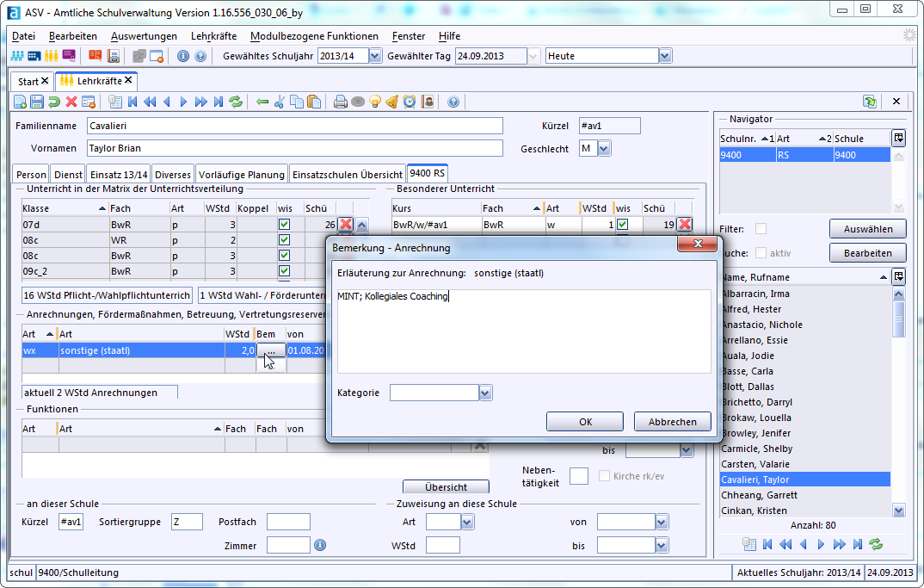
Task: Open the Modulbezogene Funktionen menu
Action: [x=314, y=36]
